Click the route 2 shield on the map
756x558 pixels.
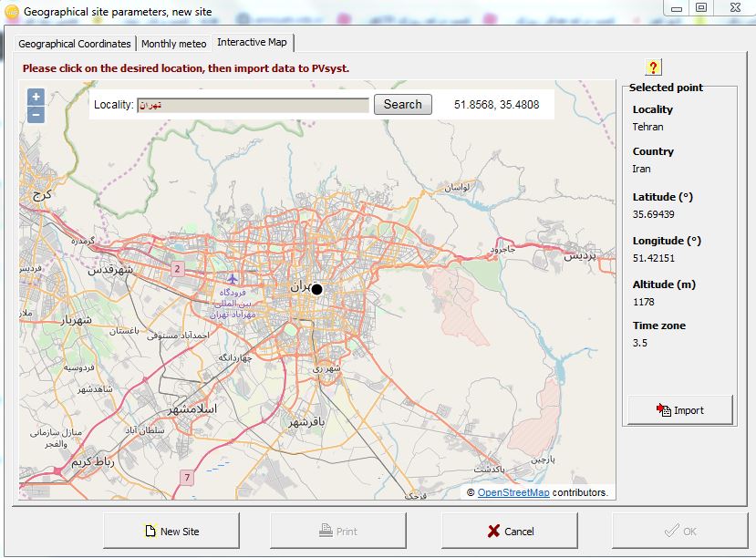coord(178,269)
